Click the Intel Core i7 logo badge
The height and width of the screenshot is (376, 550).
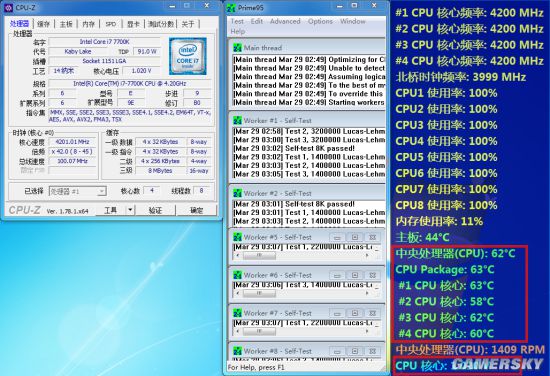point(188,56)
